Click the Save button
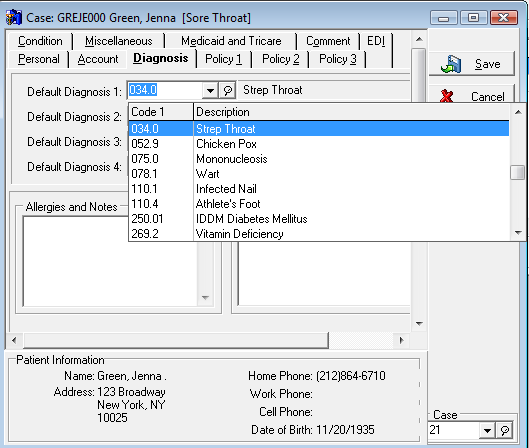The width and height of the screenshot is (529, 448). click(472, 64)
